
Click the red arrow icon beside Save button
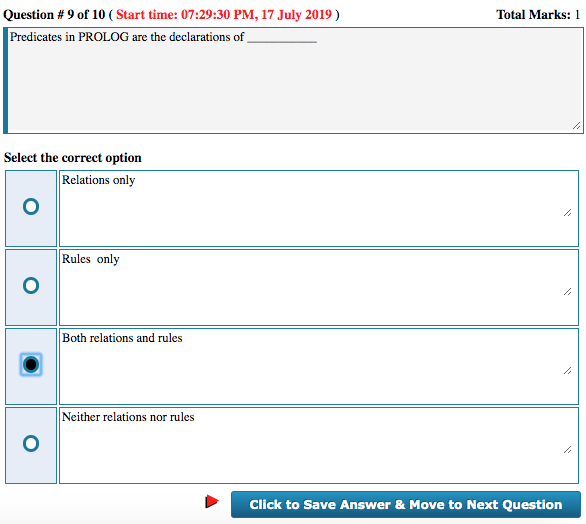[x=212, y=502]
